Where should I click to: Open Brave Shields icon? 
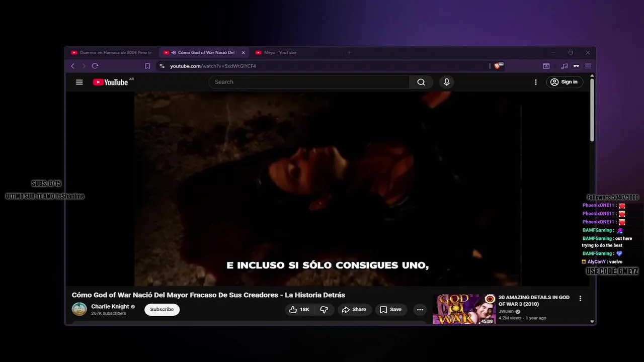point(498,66)
